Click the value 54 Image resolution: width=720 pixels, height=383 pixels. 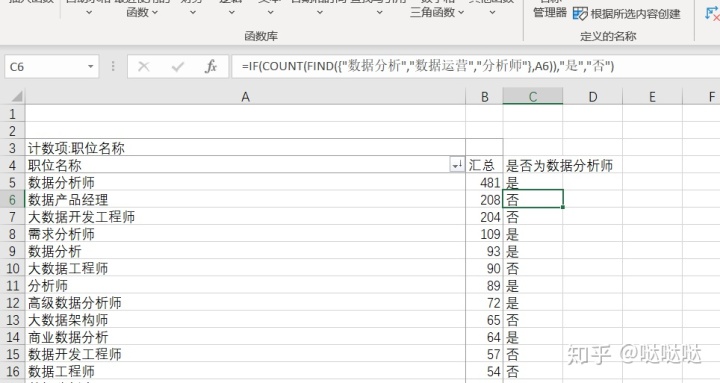pos(494,372)
